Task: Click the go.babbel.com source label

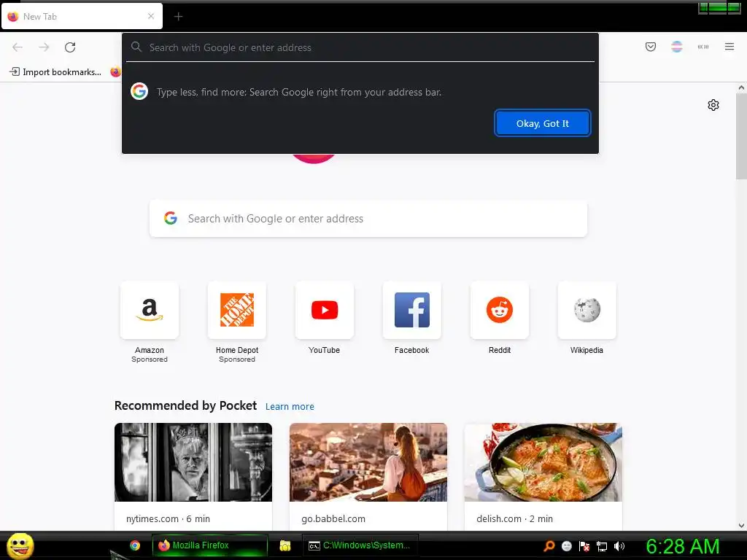Action: point(333,518)
